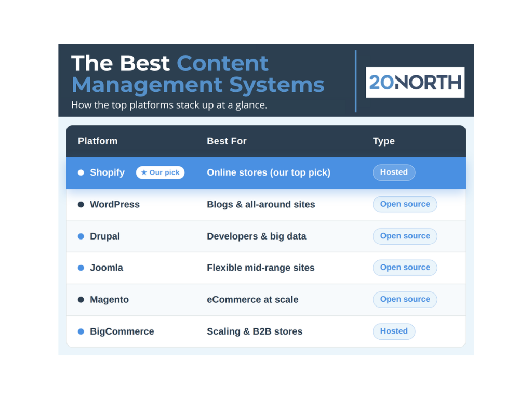Click the blue bullet dot beside Drupal
The image size is (532, 399).
[81, 236]
